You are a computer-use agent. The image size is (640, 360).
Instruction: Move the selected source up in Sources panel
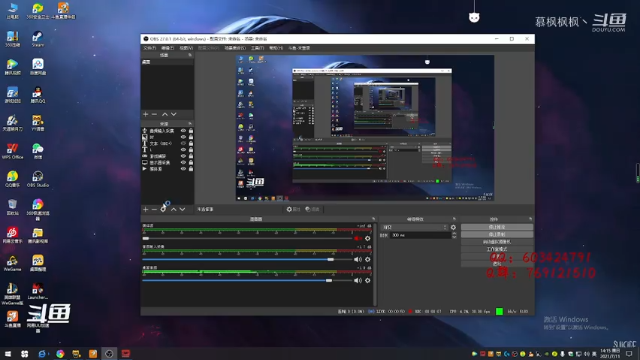click(x=174, y=209)
